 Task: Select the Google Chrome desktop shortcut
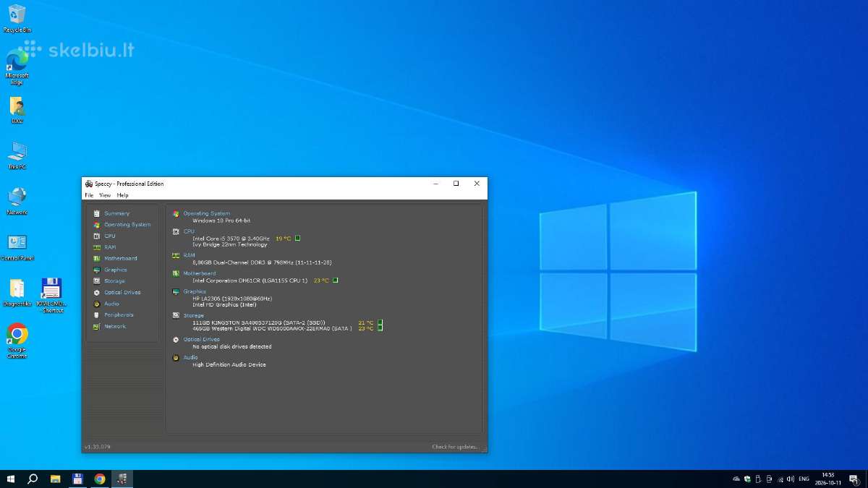[x=17, y=341]
